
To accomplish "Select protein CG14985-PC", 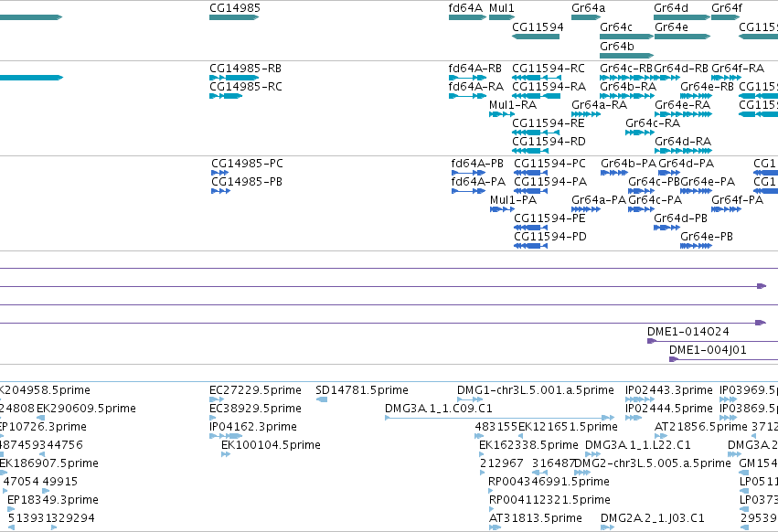I will [220, 173].
